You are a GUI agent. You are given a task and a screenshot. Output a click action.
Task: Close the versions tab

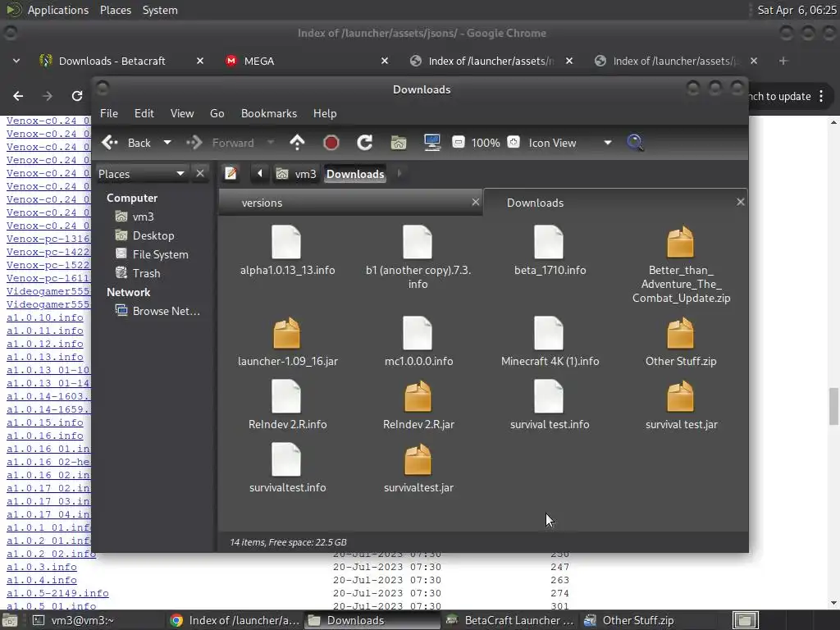pyautogui.click(x=475, y=202)
